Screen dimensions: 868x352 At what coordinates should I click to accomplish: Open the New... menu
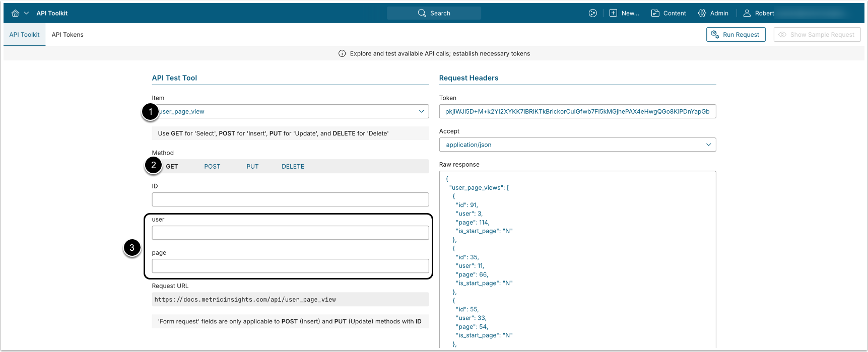pos(624,13)
